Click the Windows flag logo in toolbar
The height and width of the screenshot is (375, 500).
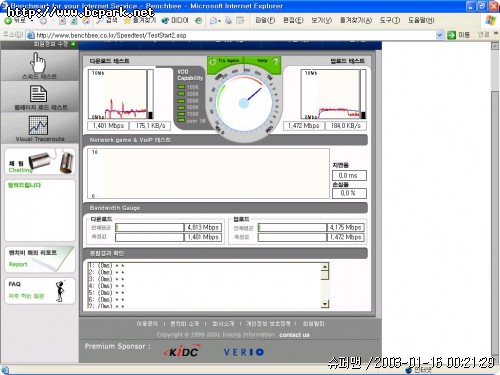[490, 20]
